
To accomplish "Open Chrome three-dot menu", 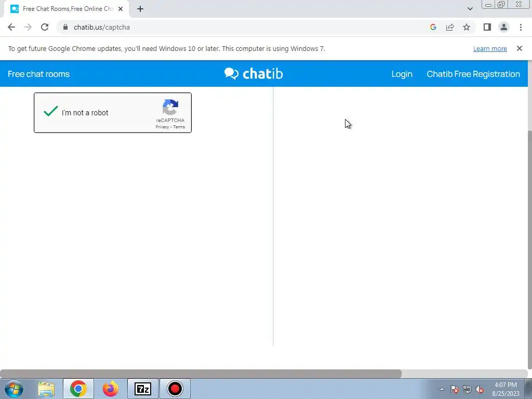I will tap(521, 27).
